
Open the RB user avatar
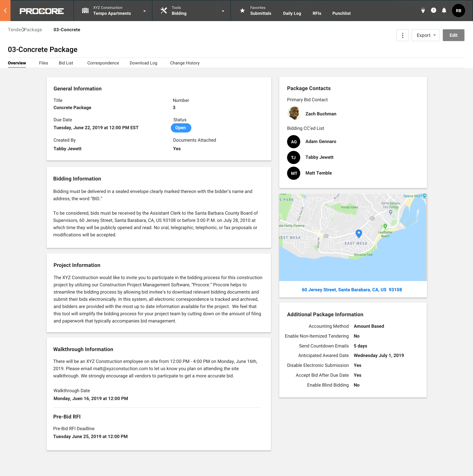pyautogui.click(x=458, y=11)
